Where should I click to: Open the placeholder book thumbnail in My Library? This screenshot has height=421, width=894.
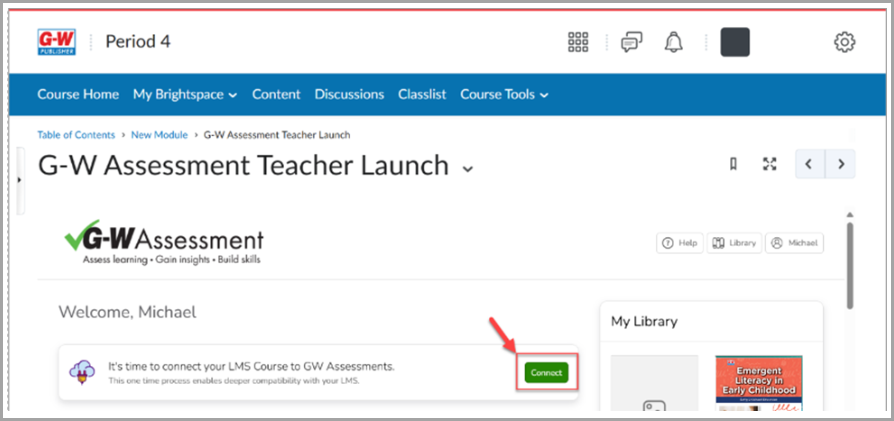point(655,383)
